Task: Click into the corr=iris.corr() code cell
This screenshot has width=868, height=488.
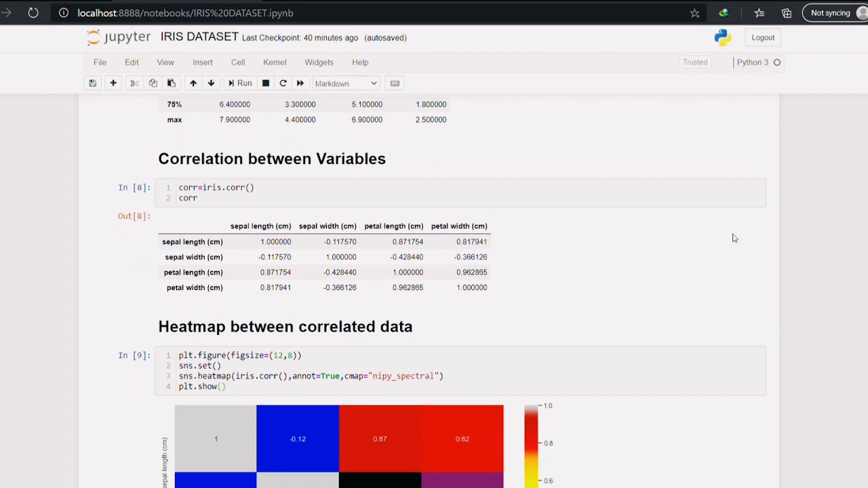Action: [460, 193]
